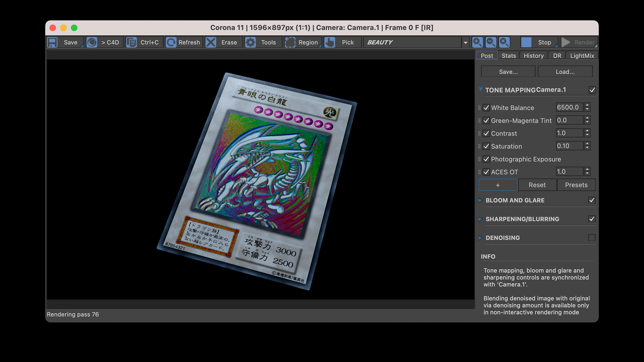Image resolution: width=644 pixels, height=362 pixels.
Task: Reset zoom with the magnifier X icon
Action: (x=504, y=42)
